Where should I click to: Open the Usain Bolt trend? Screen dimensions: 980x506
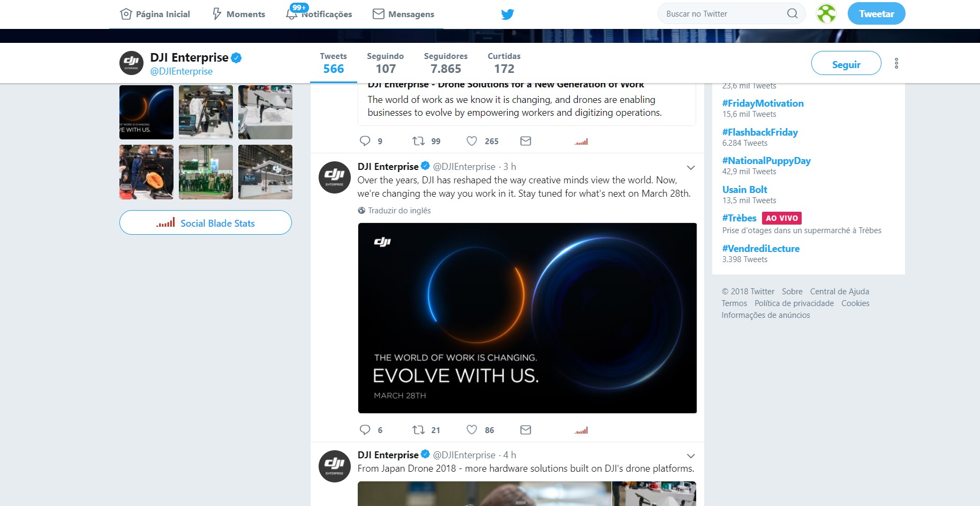[744, 190]
